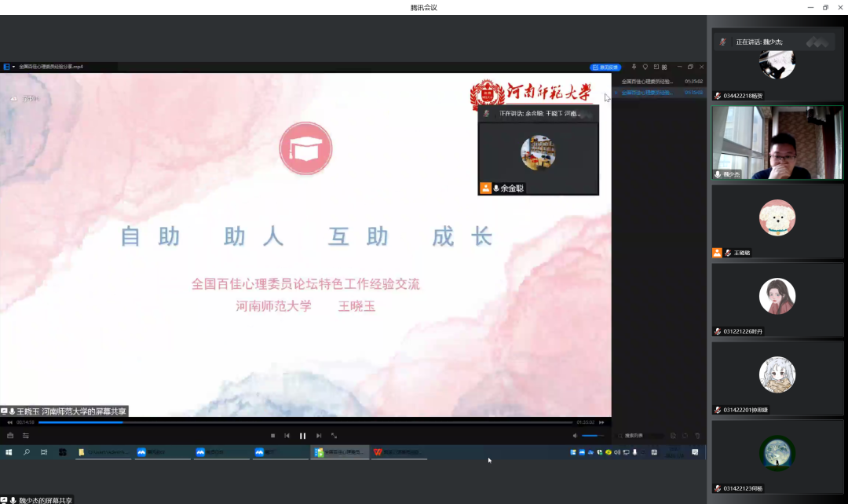Switch to the video player taskbar item

click(x=340, y=453)
